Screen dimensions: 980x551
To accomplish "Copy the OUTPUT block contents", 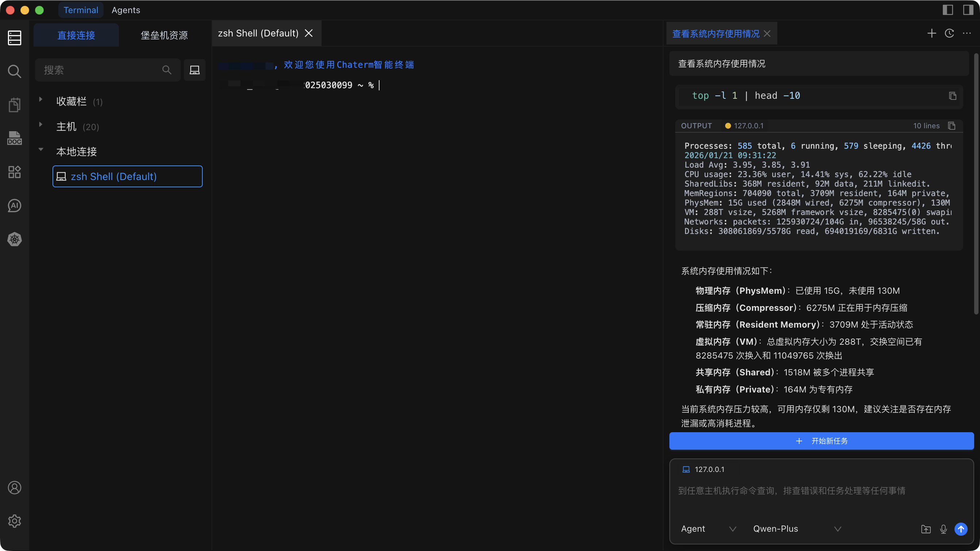I will [952, 126].
